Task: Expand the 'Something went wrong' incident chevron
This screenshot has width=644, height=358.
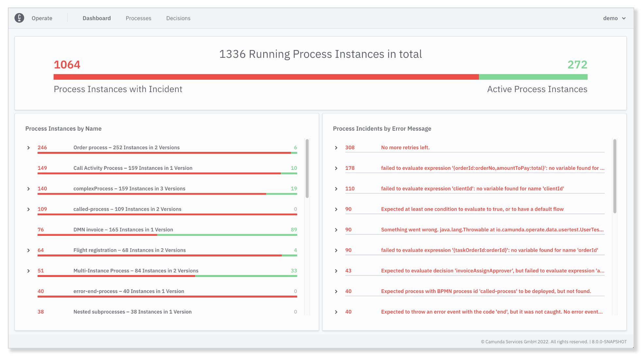Action: 336,230
